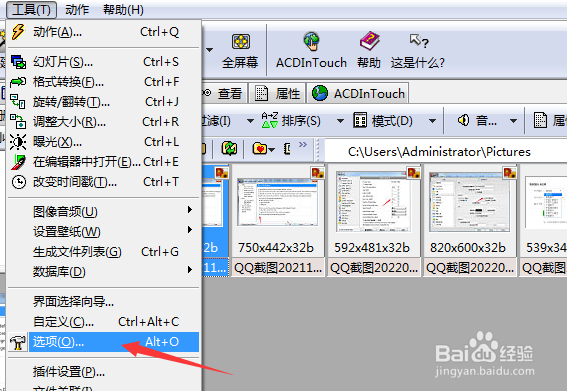This screenshot has width=567, height=391.
Task: Click the hammer icon beside 选项
Action: click(x=18, y=342)
